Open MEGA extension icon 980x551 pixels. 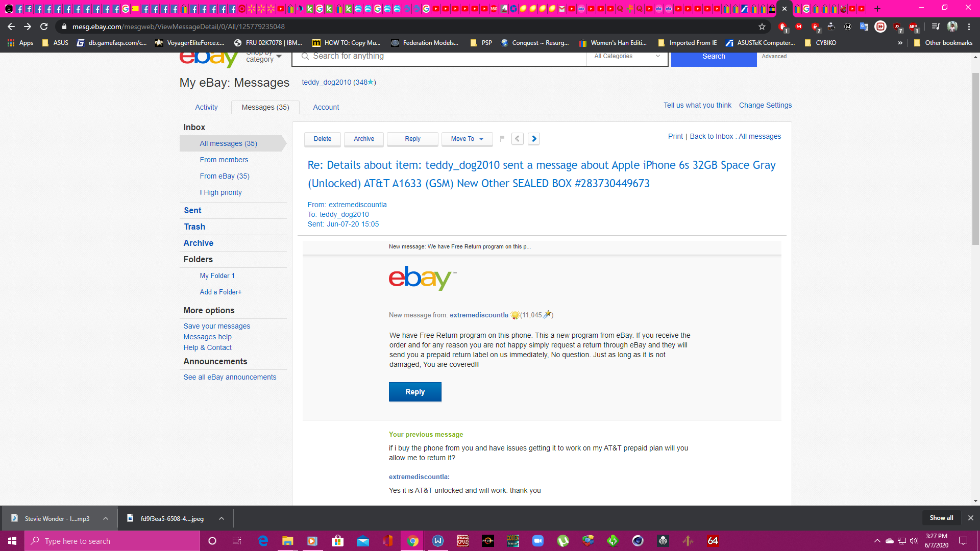pyautogui.click(x=799, y=27)
